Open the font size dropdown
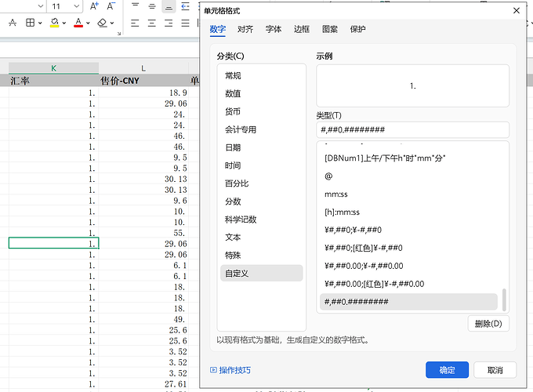This screenshot has height=392, width=533. pyautogui.click(x=77, y=6)
